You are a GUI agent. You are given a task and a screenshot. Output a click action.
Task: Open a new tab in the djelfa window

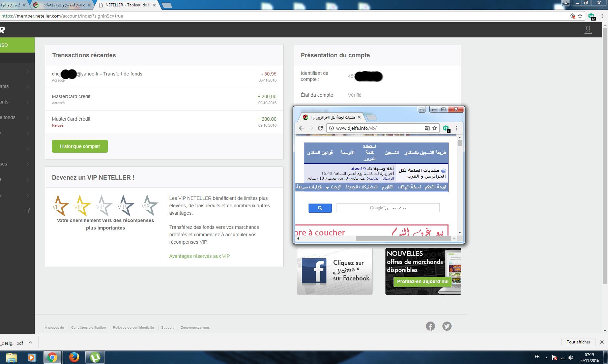coord(371,117)
